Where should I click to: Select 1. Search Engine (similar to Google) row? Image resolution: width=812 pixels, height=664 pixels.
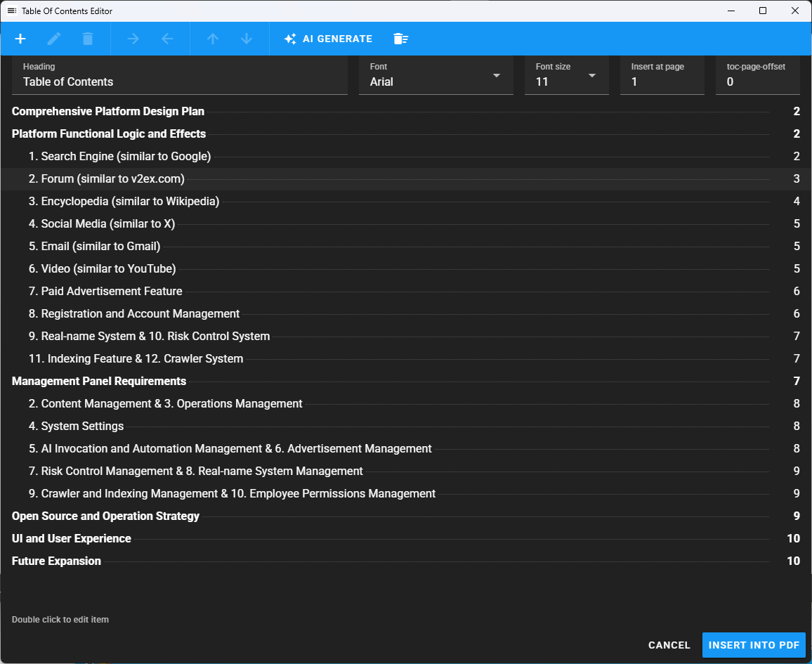(x=406, y=157)
